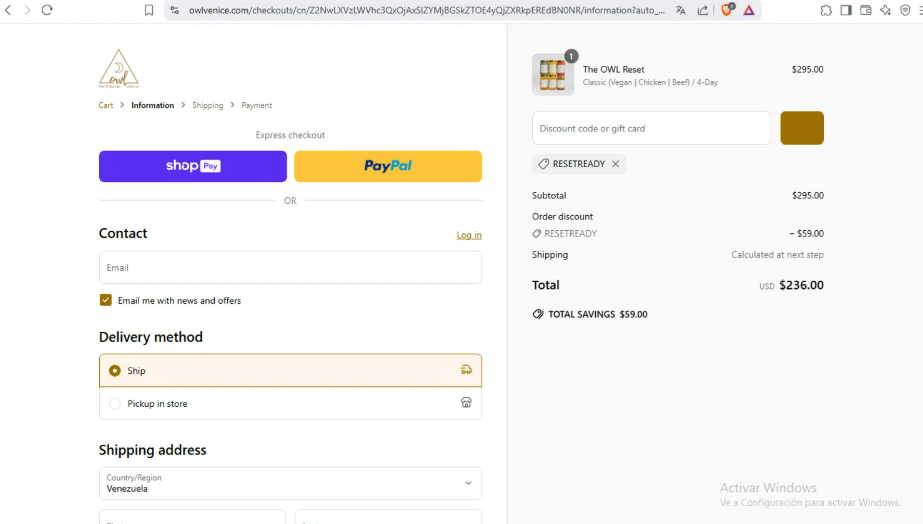Toggle browser sidebar panel icon

(x=846, y=10)
